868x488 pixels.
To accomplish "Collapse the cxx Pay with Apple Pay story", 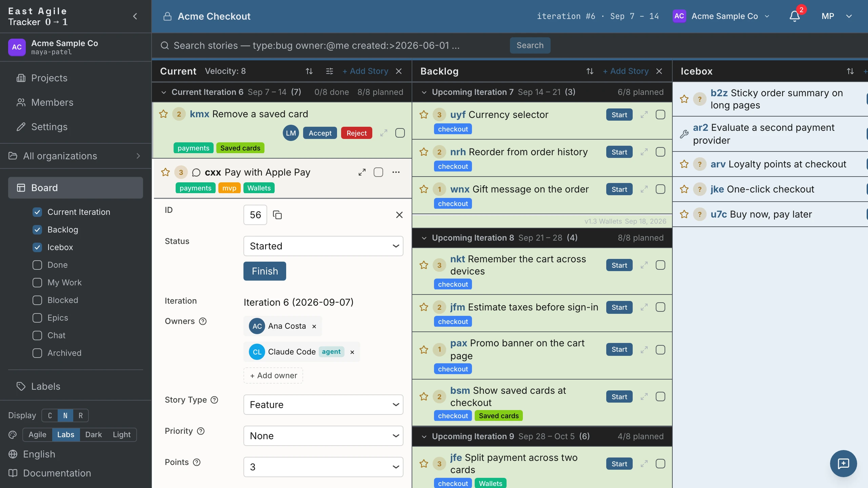I will coord(362,172).
